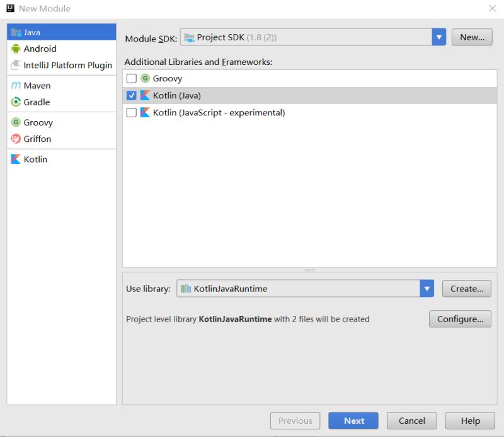Click the Kotlin icon in left sidebar
The width and height of the screenshot is (504, 437).
coord(16,160)
